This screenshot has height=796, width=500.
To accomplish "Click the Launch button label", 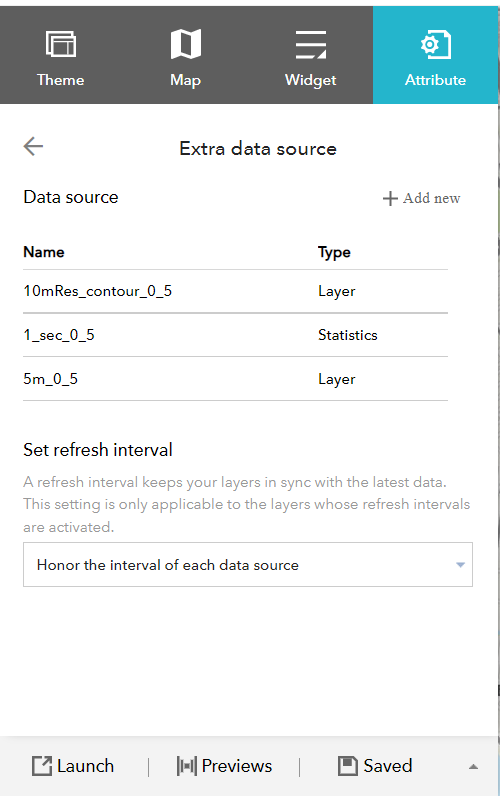I will pyautogui.click(x=85, y=766).
